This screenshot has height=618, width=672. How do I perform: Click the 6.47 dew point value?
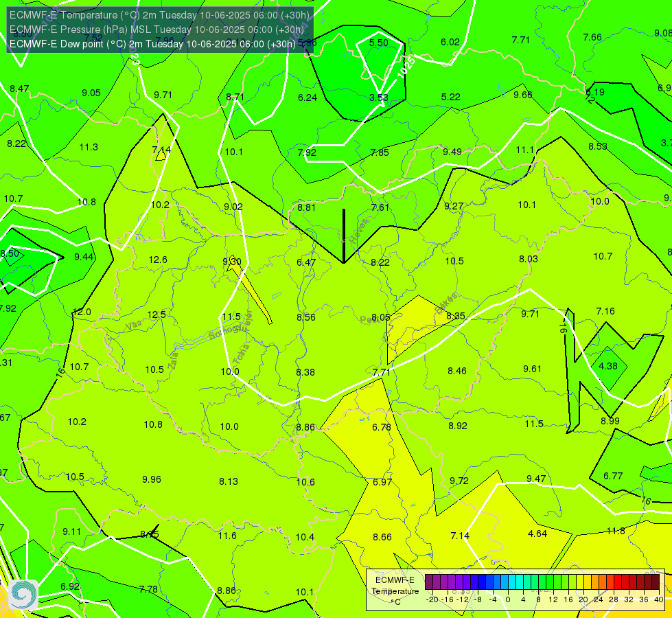(x=306, y=262)
